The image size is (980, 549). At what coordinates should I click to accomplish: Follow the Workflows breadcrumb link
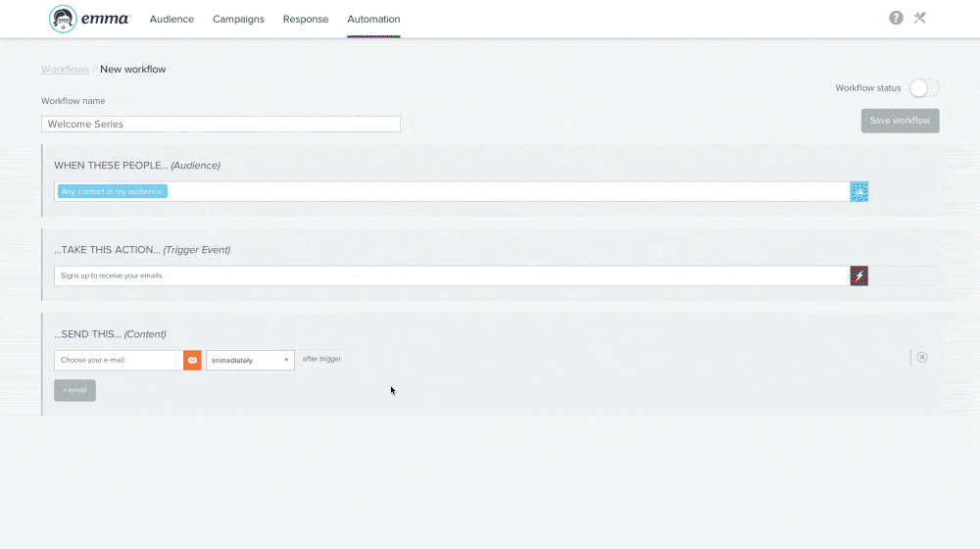[65, 70]
